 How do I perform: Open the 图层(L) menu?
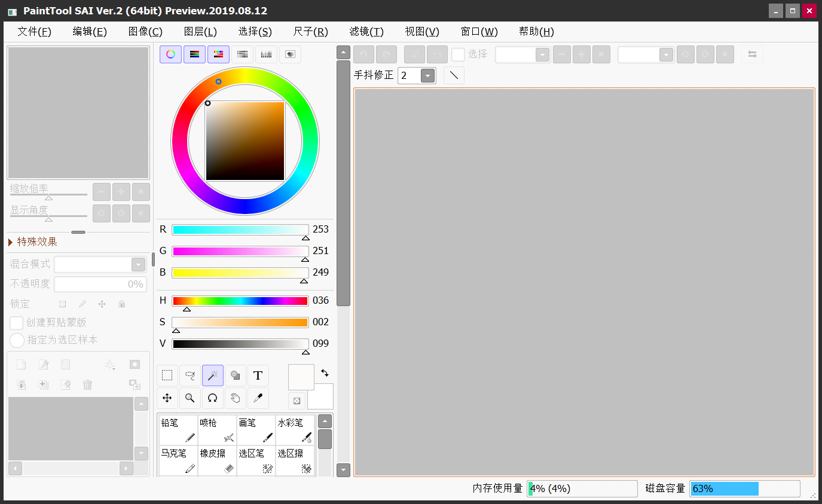click(x=200, y=32)
